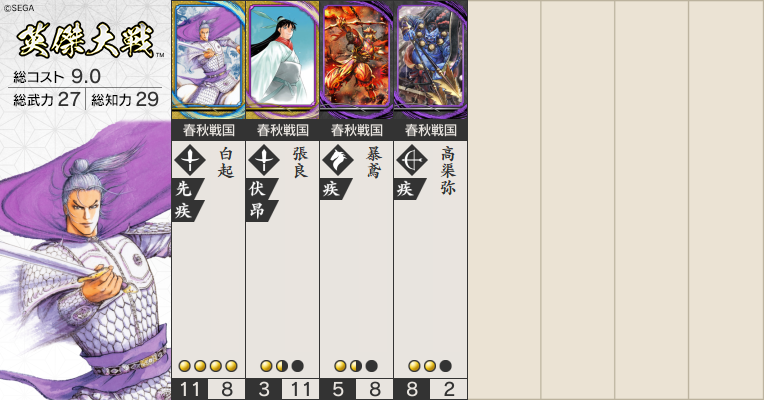764x400 pixels.
Task: Click 張良's intelligence value 11
Action: 301,389
